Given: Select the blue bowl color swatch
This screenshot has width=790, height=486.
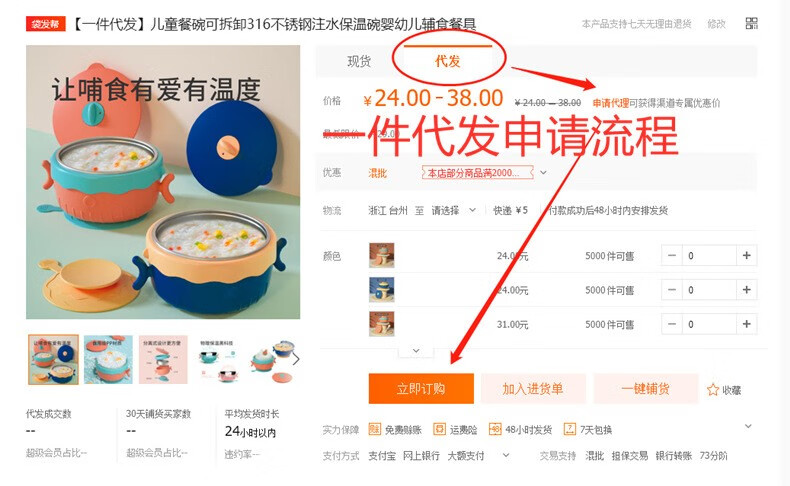Looking at the screenshot, I should 381,290.
